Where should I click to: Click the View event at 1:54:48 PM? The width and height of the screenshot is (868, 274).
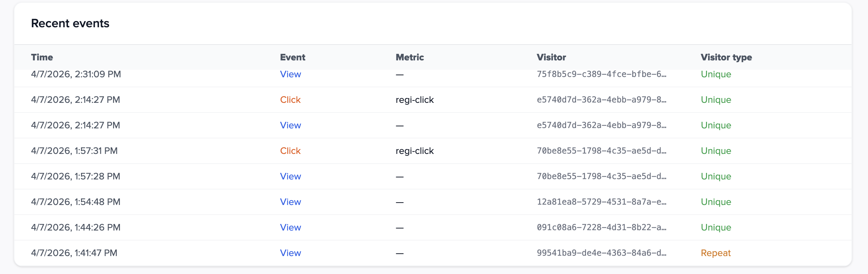tap(290, 202)
